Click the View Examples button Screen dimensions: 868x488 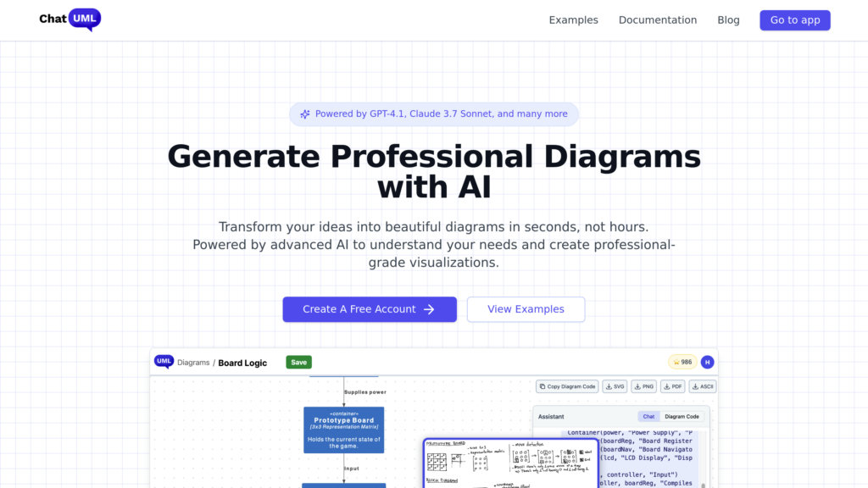point(526,309)
